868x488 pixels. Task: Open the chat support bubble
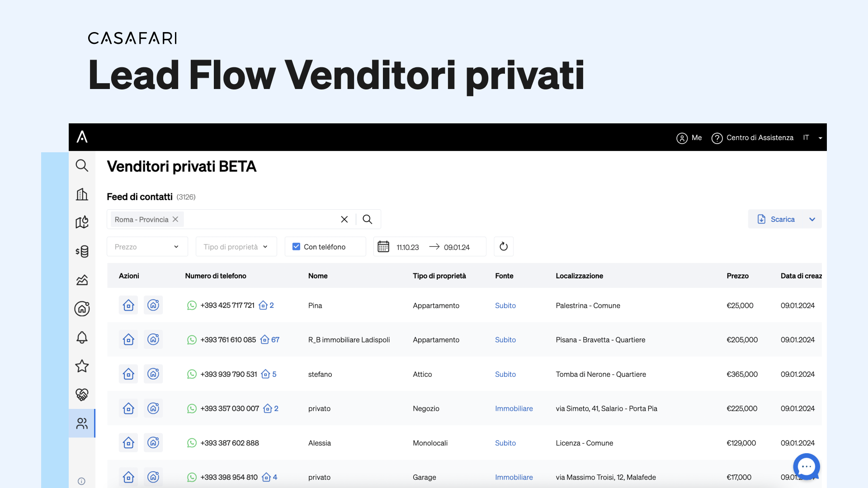coord(807,466)
